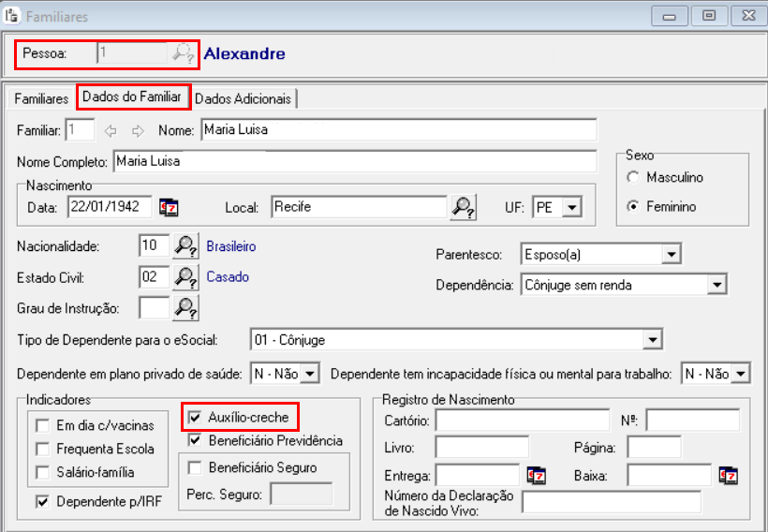The height and width of the screenshot is (532, 768).
Task: Click Grau de Instrução lookup icon
Action: pyautogui.click(x=186, y=307)
